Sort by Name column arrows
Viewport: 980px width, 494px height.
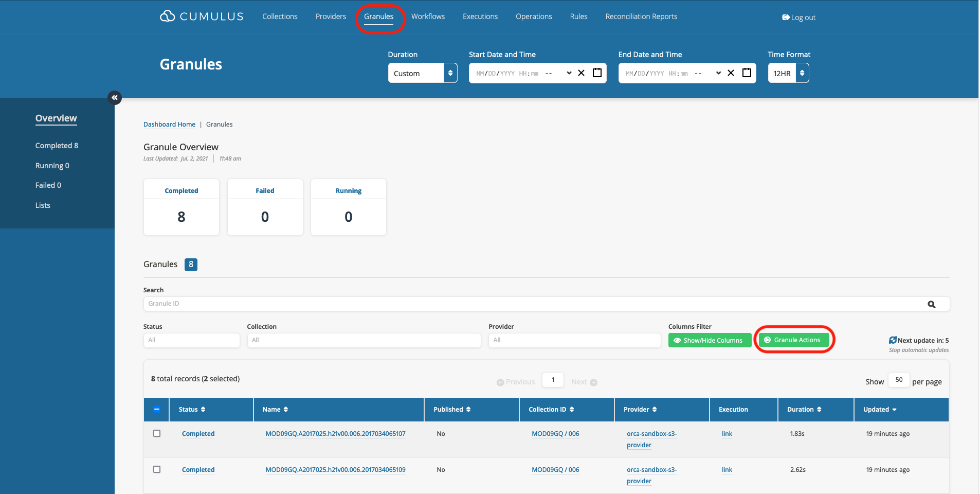[x=286, y=410]
